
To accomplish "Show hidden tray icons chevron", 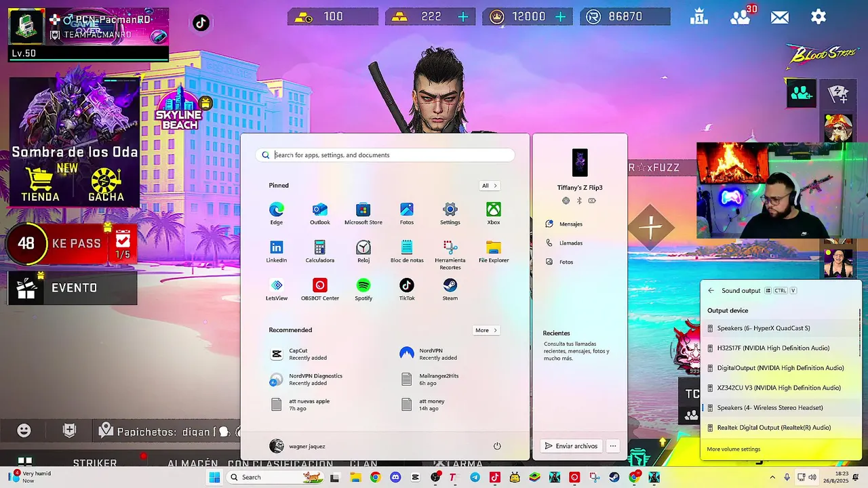I will [772, 477].
